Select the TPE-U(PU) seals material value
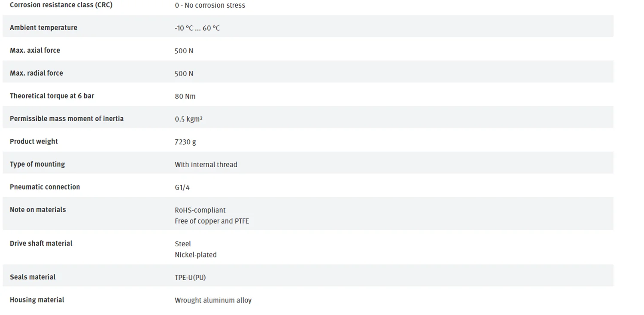Image resolution: width=644 pixels, height=315 pixels. coord(190,278)
